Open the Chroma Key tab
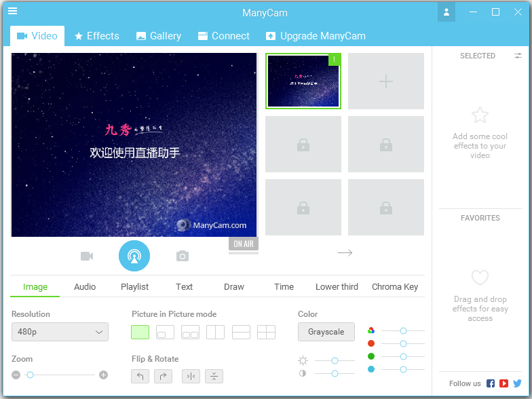Screen dimensions: 532x399 click(395, 286)
